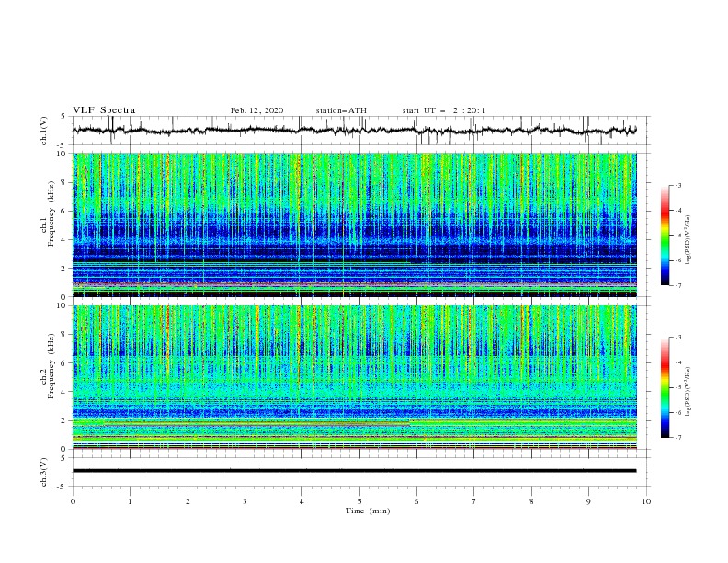Click the "2" kHz tick on ch.2 frequency axis
Screen dimensions: 728x563
64,420
